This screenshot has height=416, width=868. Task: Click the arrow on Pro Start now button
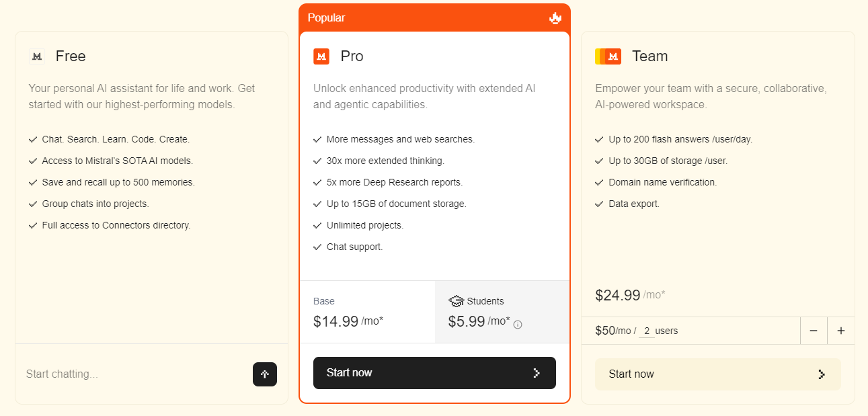pos(536,373)
